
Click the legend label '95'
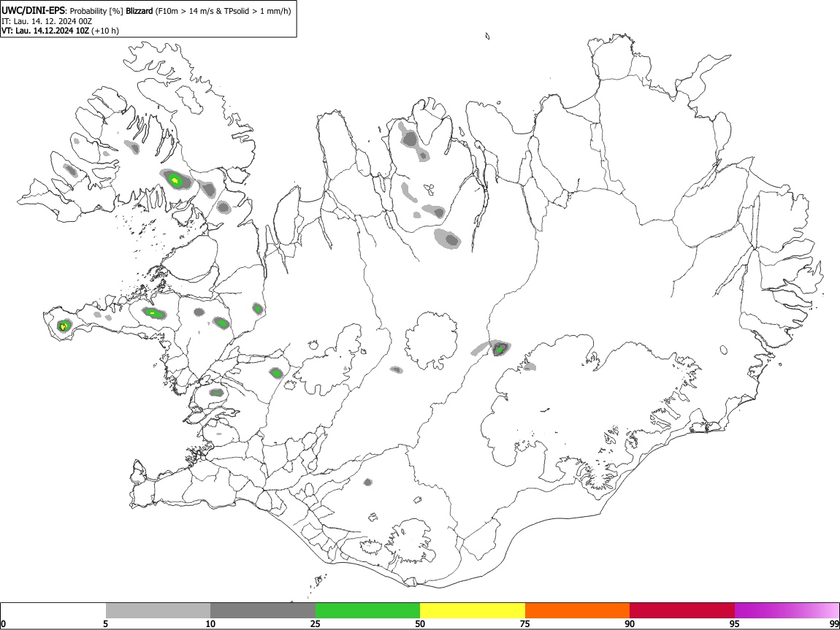point(735,623)
